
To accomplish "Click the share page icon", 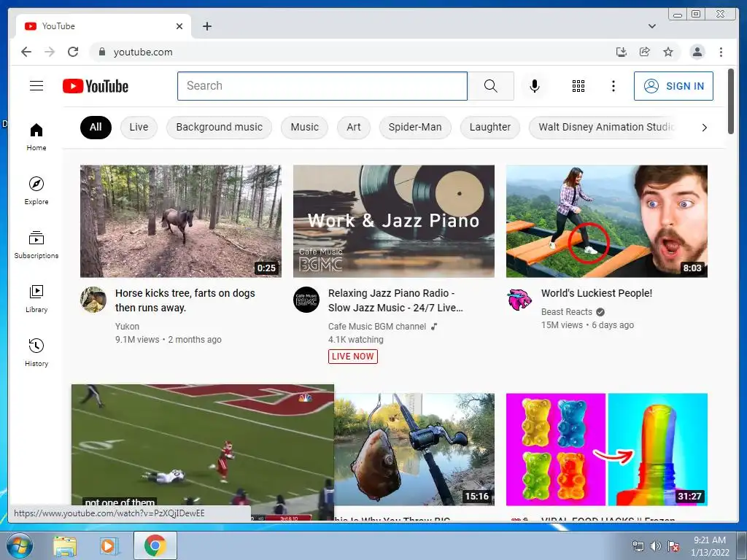I will (645, 52).
